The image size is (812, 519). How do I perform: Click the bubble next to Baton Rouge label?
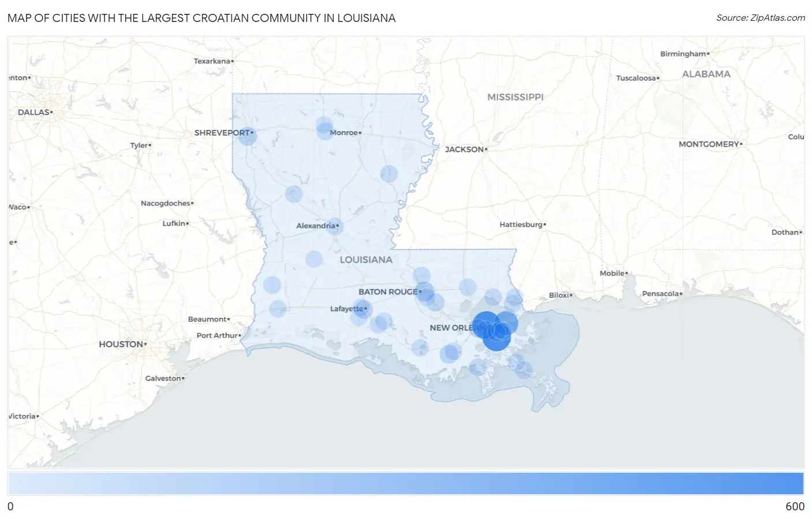point(424,292)
